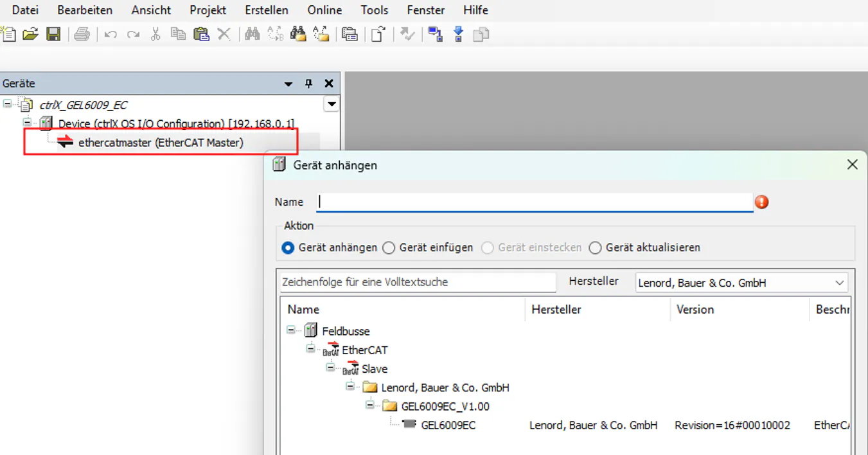Open the Projekt menu
The width and height of the screenshot is (868, 455).
pos(208,10)
